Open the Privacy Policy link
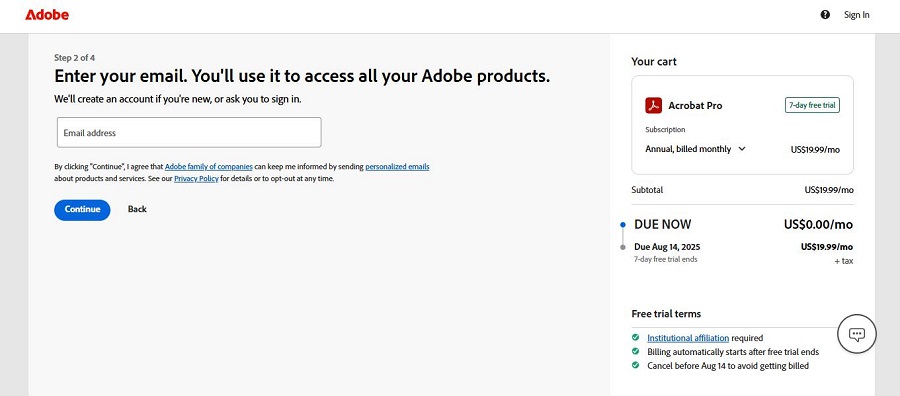The width and height of the screenshot is (900, 396). 196,178
